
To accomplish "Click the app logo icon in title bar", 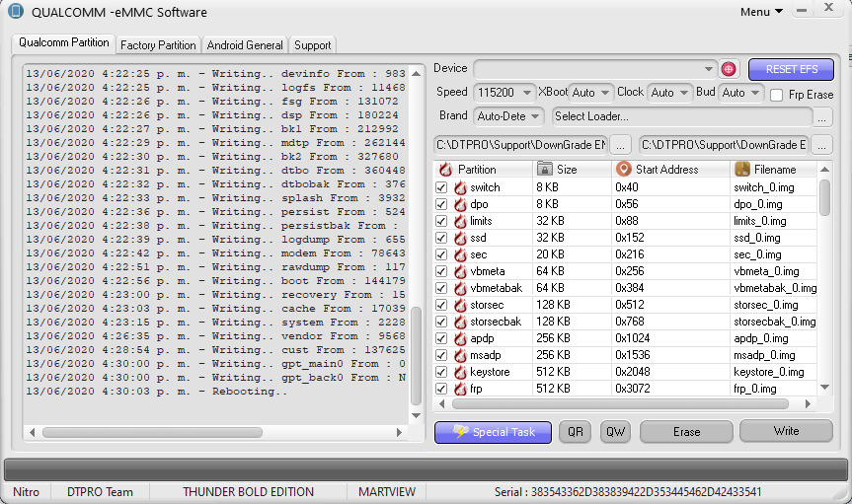I will 16,11.
